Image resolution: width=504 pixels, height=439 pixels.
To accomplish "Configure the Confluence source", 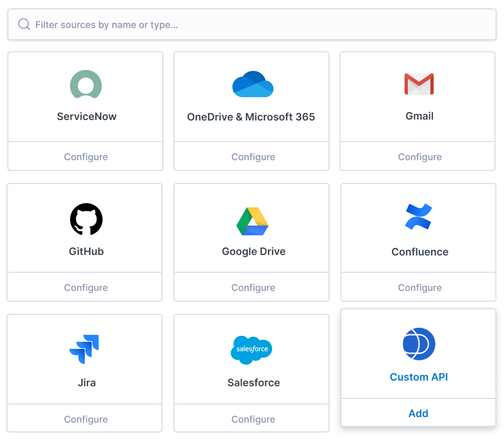I will pyautogui.click(x=420, y=287).
